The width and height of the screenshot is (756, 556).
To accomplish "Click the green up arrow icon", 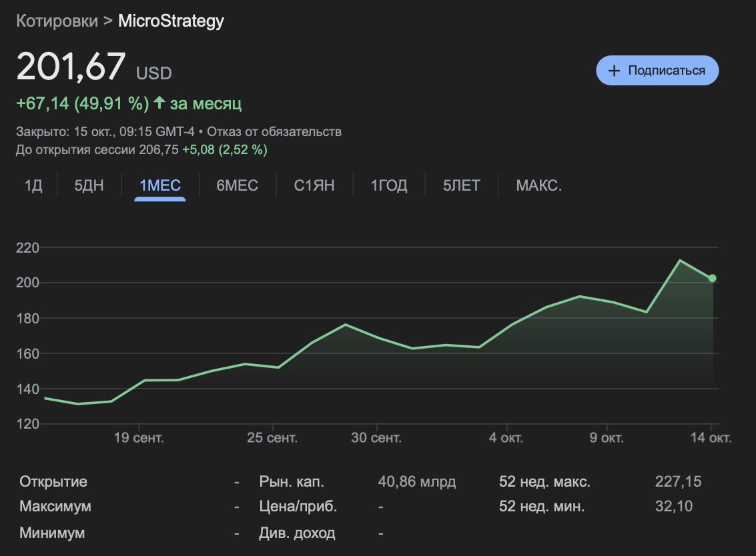I will pyautogui.click(x=159, y=102).
